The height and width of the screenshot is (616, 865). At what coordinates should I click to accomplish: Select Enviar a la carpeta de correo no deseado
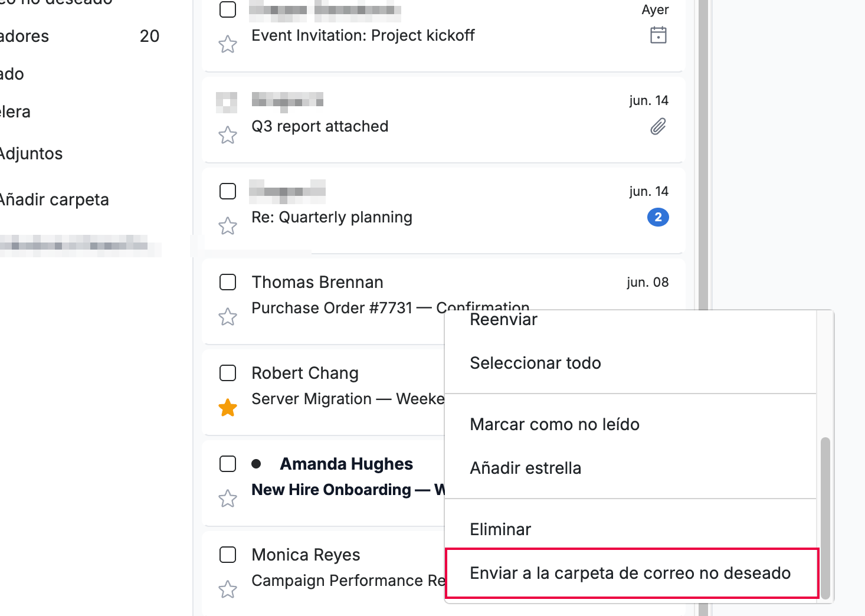630,573
